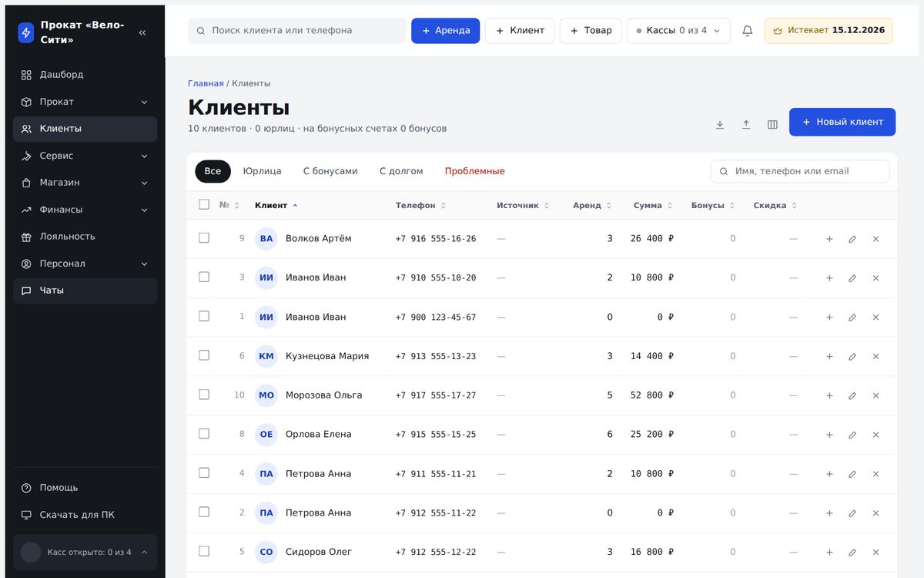Click the МО avatar of Морозова Ольга
The width and height of the screenshot is (924, 578).
coord(266,395)
